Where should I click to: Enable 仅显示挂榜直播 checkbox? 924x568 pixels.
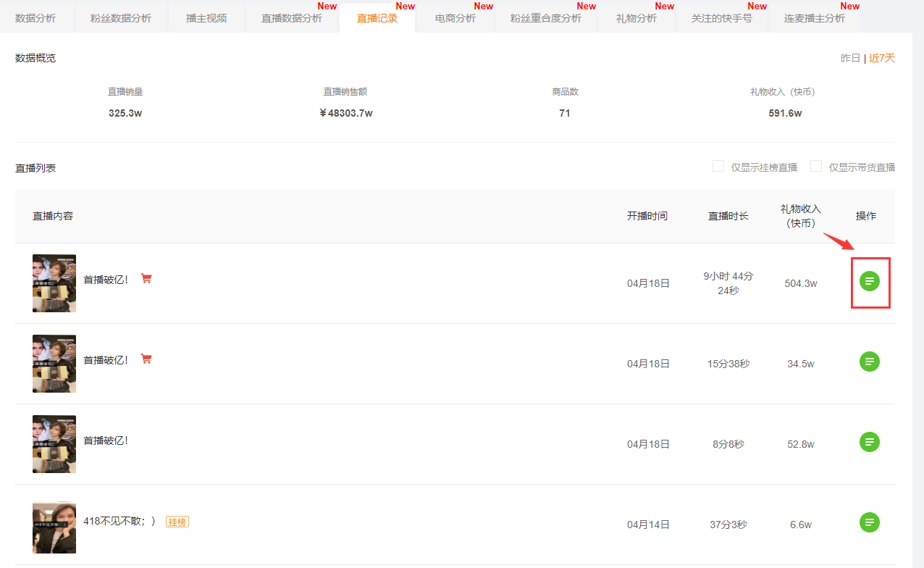coord(718,166)
